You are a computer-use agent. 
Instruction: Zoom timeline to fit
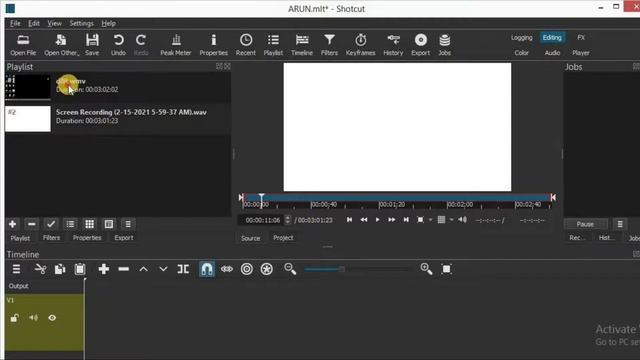tap(447, 269)
